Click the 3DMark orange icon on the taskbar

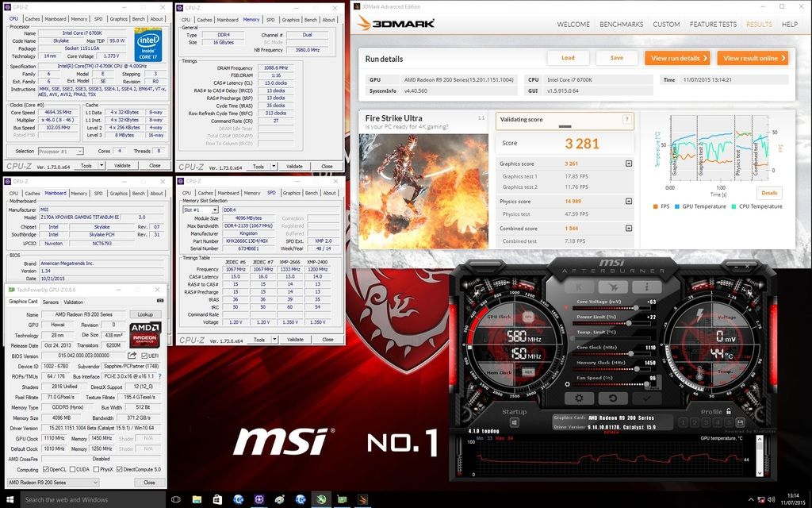pyautogui.click(x=362, y=500)
